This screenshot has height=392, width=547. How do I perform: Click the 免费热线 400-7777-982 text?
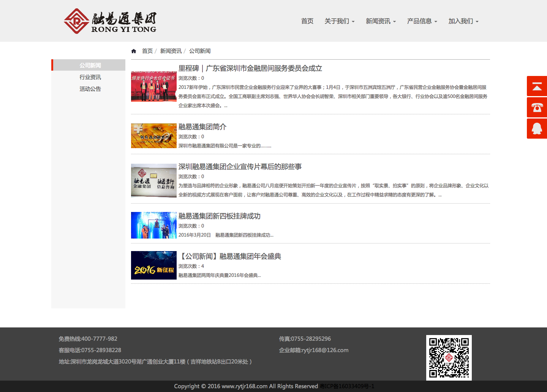point(88,339)
